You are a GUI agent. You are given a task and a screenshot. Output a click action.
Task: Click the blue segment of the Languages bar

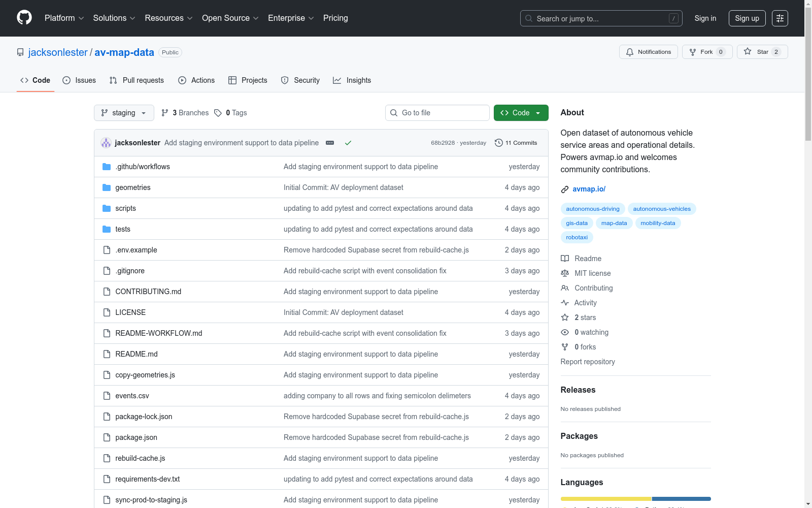tap(682, 499)
